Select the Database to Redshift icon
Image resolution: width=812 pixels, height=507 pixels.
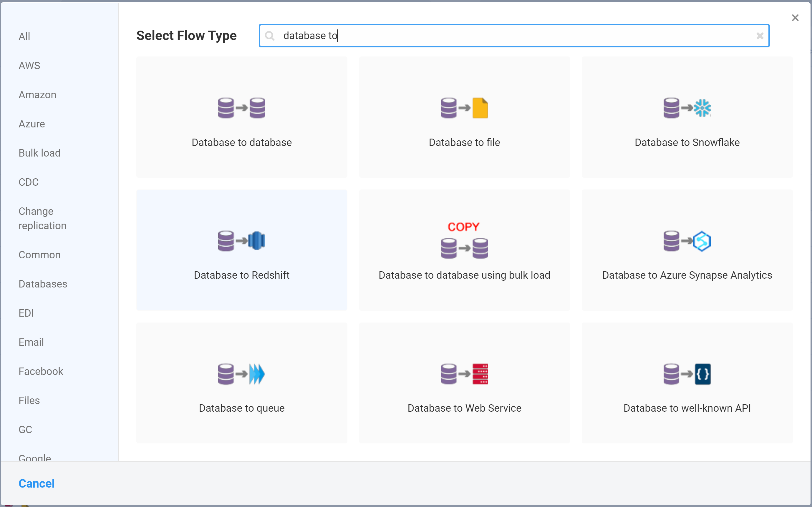click(x=241, y=241)
